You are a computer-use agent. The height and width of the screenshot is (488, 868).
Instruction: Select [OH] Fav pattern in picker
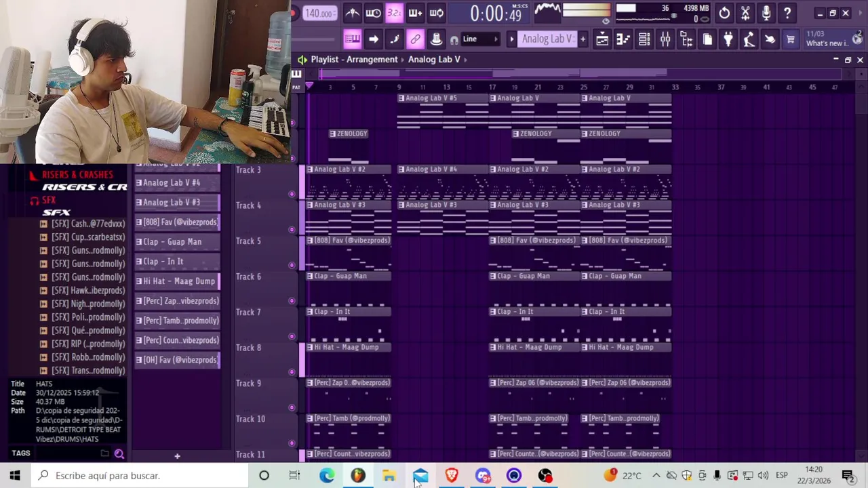(178, 360)
